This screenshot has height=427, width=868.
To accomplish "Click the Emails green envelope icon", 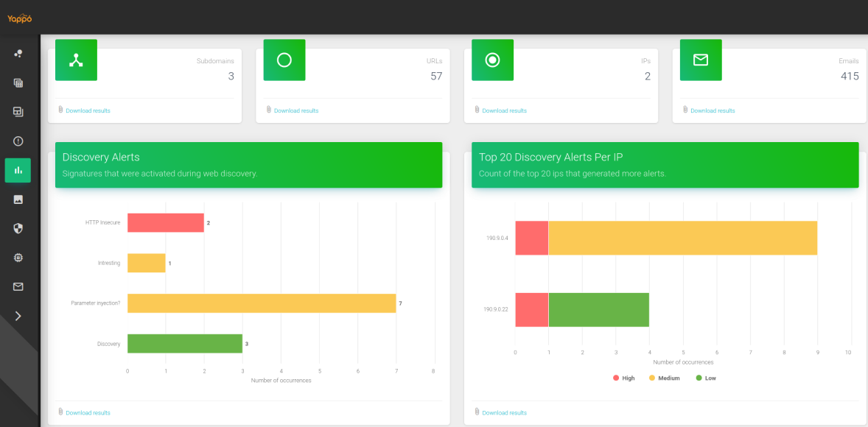I will tap(700, 60).
